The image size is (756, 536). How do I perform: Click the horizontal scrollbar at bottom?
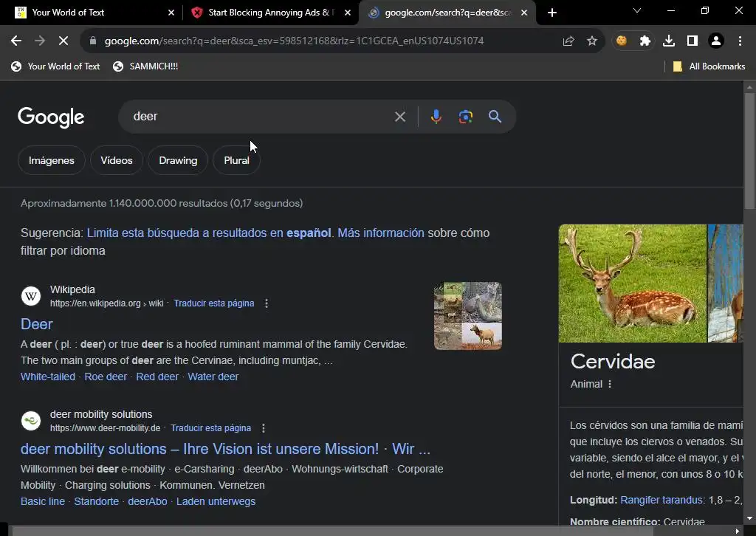pyautogui.click(x=333, y=531)
